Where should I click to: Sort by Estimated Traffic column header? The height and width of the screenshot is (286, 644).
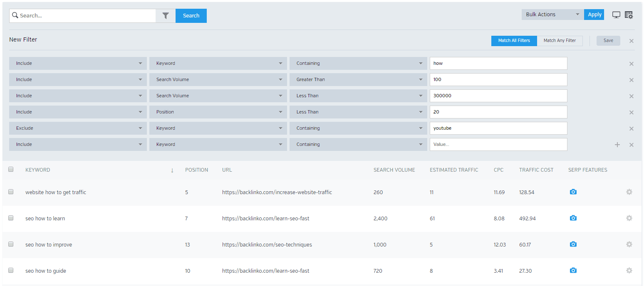(454, 170)
